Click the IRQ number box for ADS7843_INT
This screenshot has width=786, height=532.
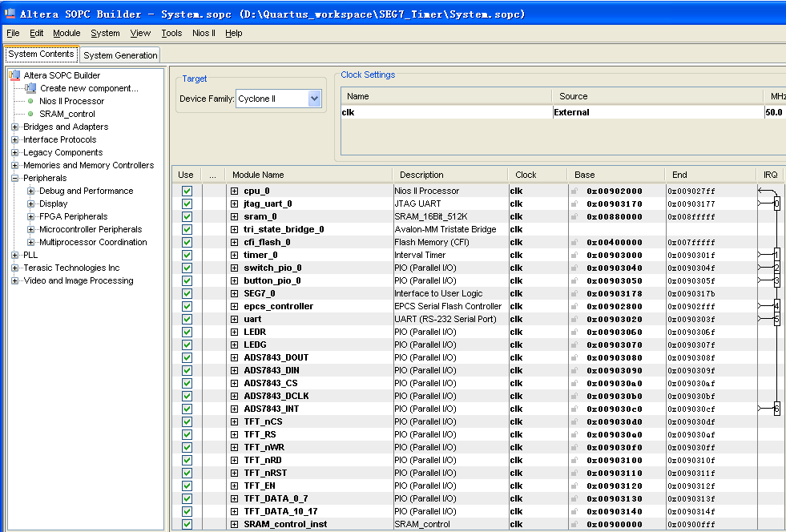click(777, 409)
